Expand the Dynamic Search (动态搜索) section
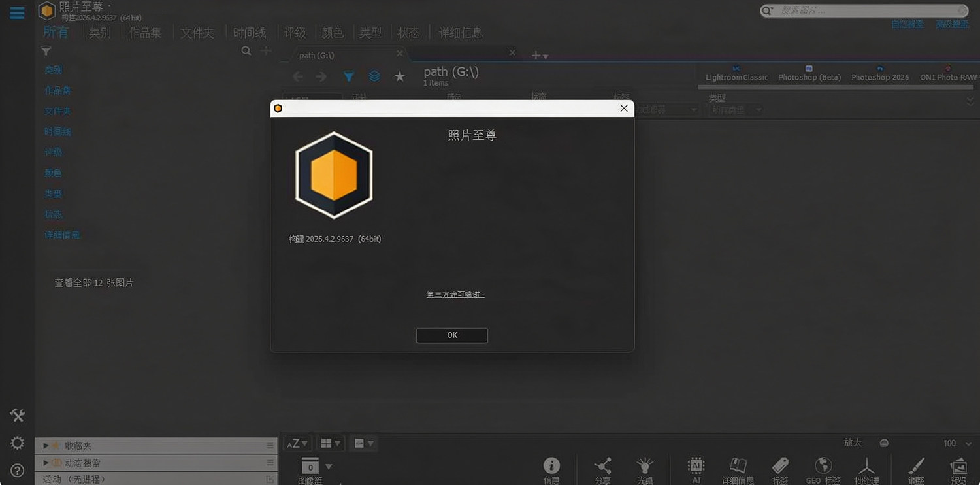The height and width of the screenshot is (485, 980). pyautogui.click(x=46, y=462)
